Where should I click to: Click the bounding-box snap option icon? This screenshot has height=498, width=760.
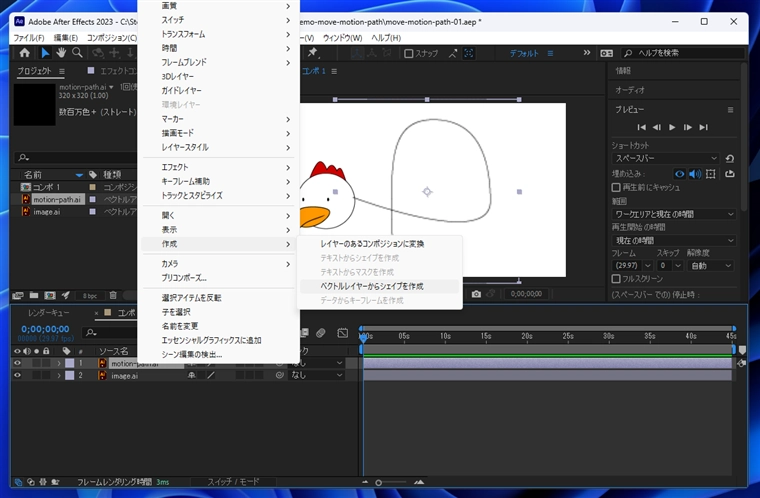tap(469, 53)
